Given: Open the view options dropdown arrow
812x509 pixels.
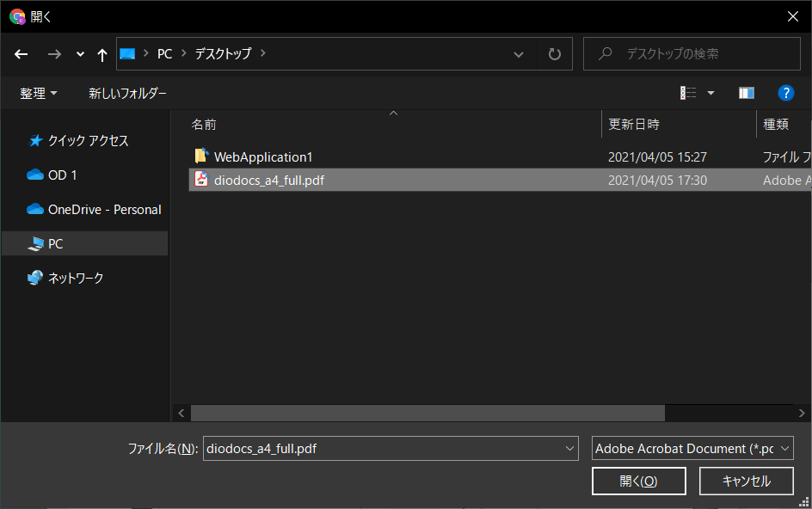Looking at the screenshot, I should 711,93.
